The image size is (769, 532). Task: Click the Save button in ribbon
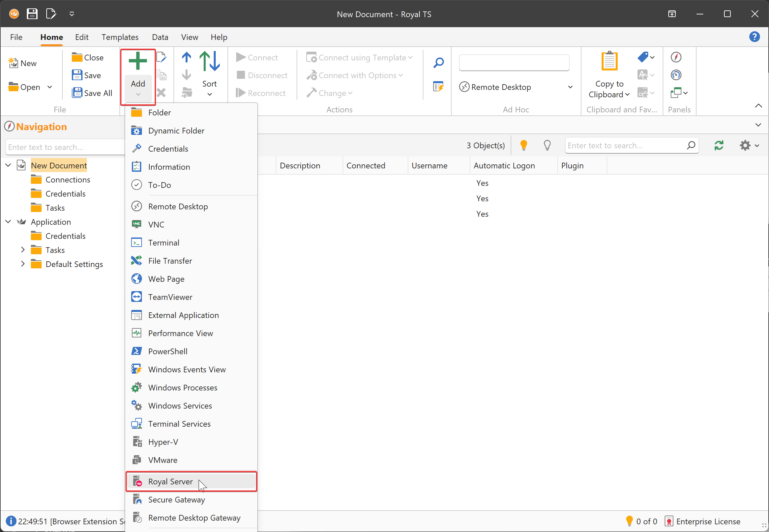point(86,75)
